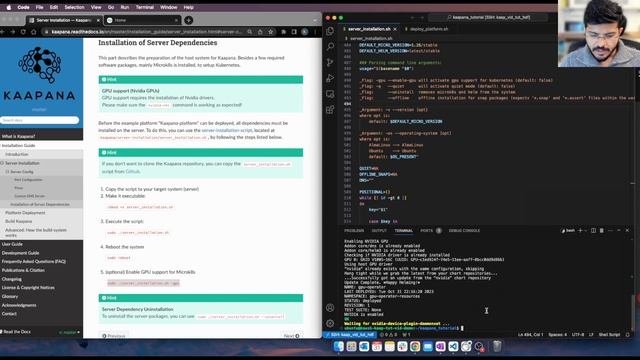The width and height of the screenshot is (640, 360).
Task: Split the terminal panel
Action: click(593, 231)
